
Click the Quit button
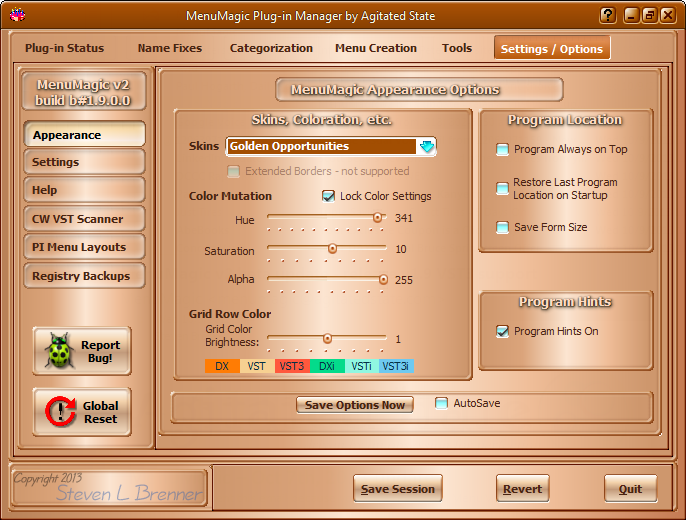click(x=630, y=489)
